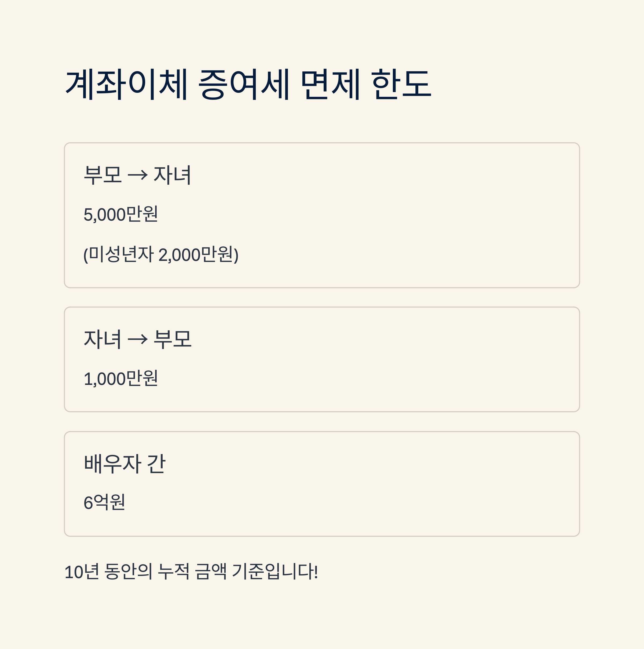Screen dimensions: 644x649
Task: Click the 자녀 → 부모 card heading
Action: point(137,339)
